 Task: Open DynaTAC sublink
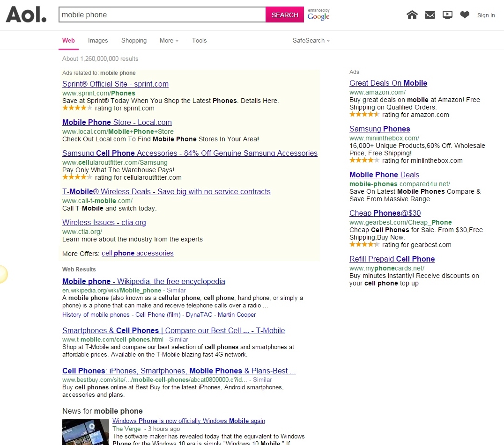click(199, 314)
